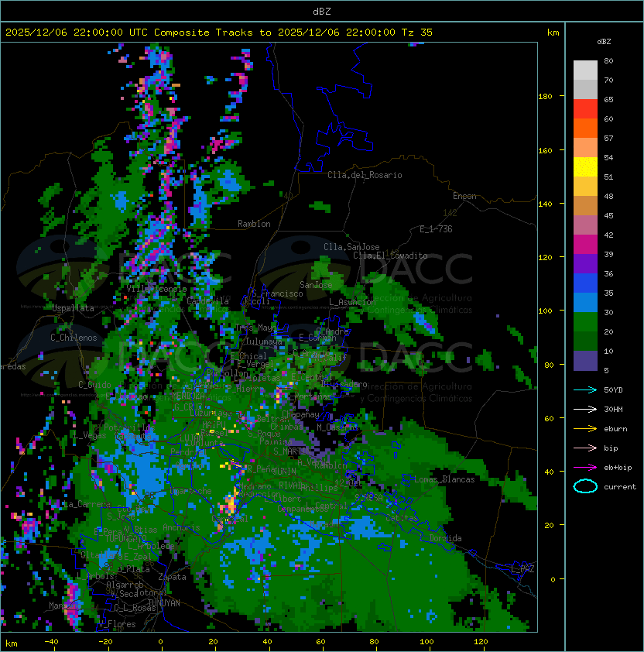Screen dimensions: 644x652
Task: Click the V_Flores place label
Action: point(118,624)
